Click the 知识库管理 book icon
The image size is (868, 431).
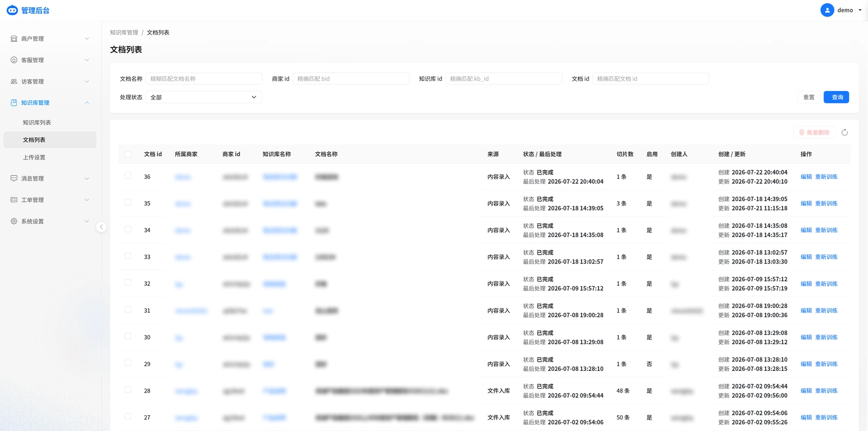click(14, 102)
